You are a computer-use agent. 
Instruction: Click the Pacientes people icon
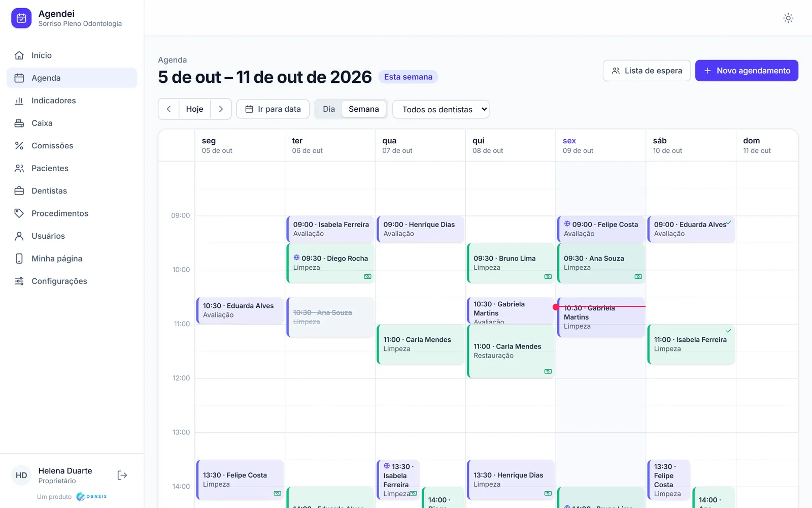coord(19,168)
